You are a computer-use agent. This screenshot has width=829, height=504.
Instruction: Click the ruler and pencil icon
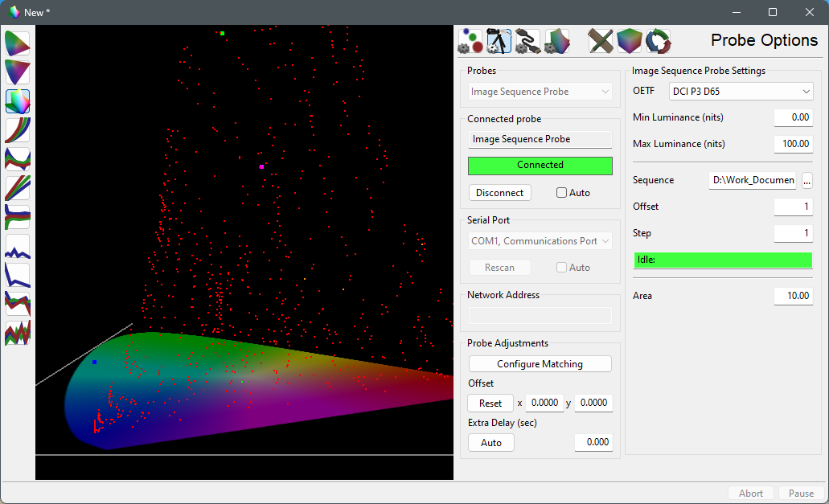pyautogui.click(x=601, y=40)
